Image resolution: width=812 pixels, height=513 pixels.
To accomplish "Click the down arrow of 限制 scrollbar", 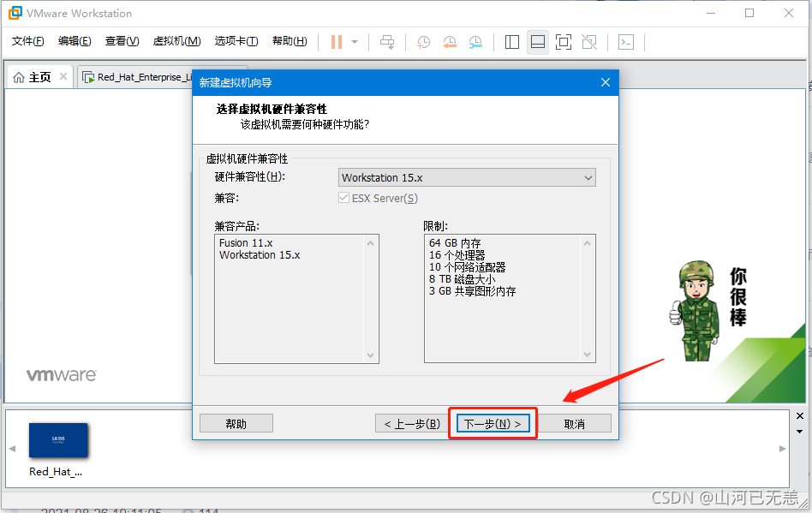I will tap(587, 355).
